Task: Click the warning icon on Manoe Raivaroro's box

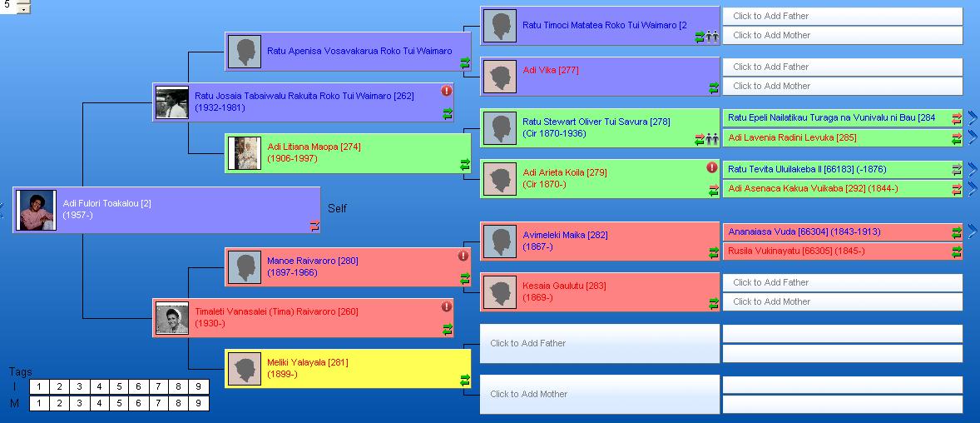Action: pos(463,256)
